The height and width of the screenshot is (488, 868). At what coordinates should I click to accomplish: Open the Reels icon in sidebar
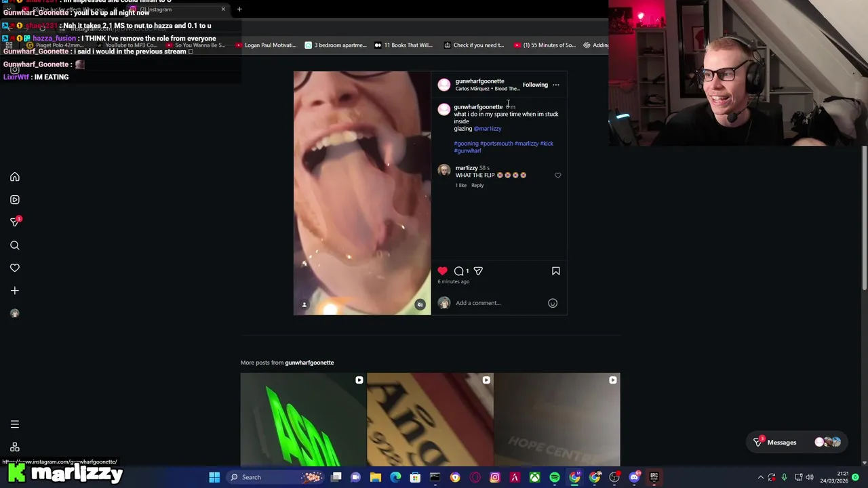[15, 200]
